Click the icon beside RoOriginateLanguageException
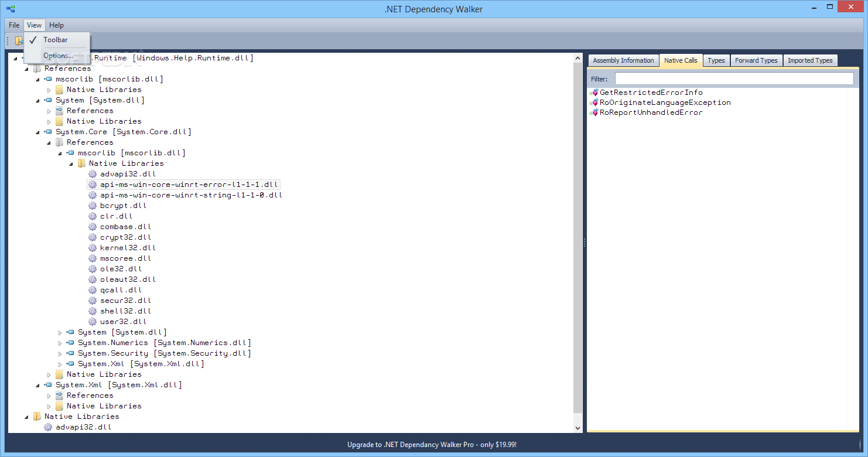The width and height of the screenshot is (868, 457). pos(594,103)
